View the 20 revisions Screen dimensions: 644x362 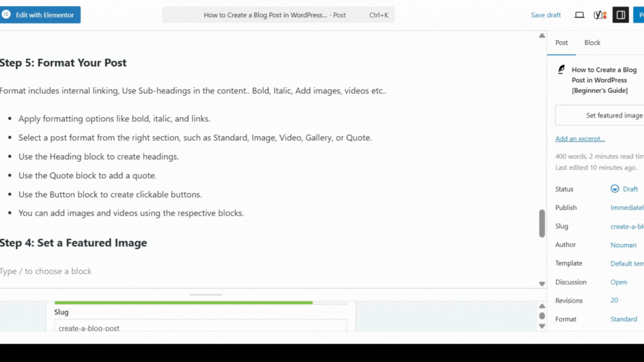click(614, 301)
